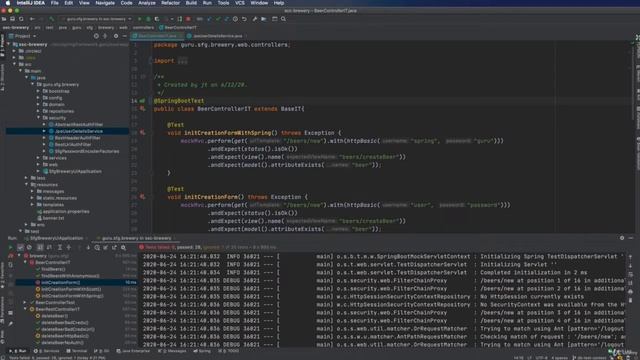
Task: Click the clock Show History icon in toolbar
Action: [x=235, y=19]
